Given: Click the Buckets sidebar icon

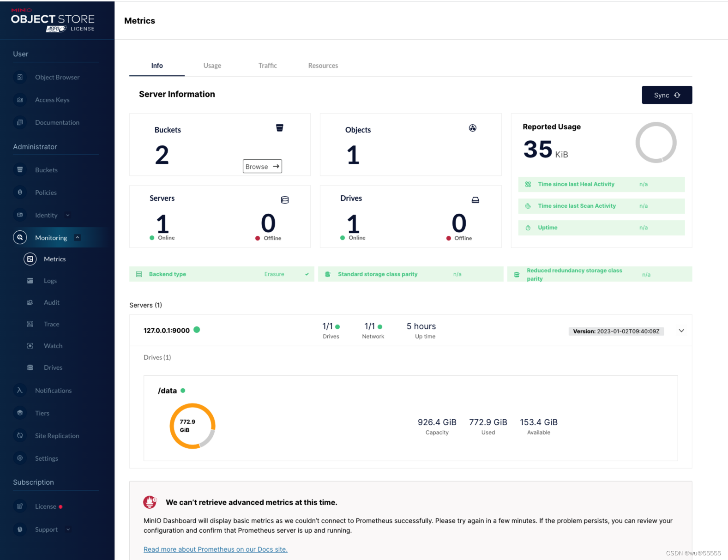Looking at the screenshot, I should click(x=20, y=170).
